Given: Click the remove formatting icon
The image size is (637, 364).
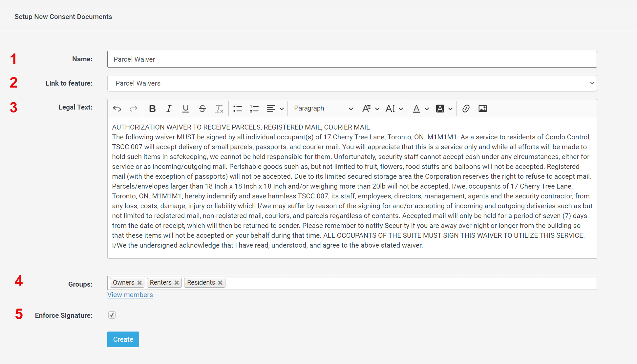Looking at the screenshot, I should coord(219,109).
